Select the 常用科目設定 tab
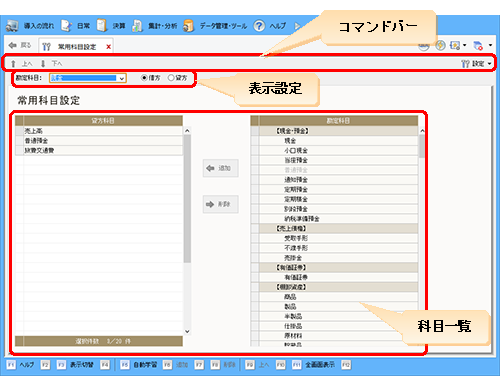The width and height of the screenshot is (500, 376). pyautogui.click(x=77, y=47)
